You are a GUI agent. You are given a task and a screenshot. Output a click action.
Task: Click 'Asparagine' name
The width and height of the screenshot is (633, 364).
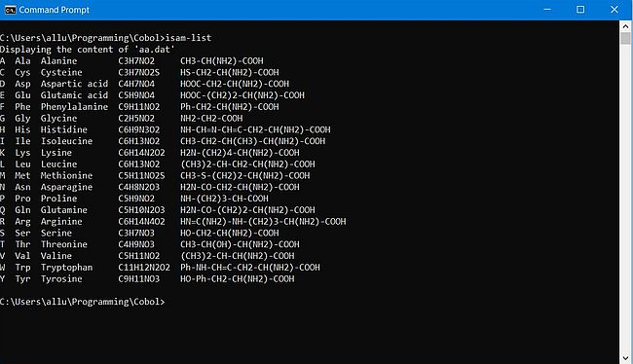[66, 187]
